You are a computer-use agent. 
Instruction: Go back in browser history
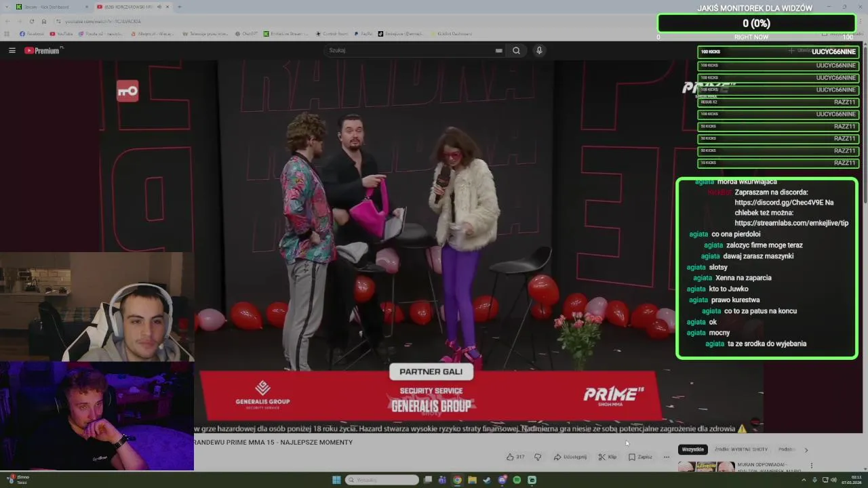(x=7, y=21)
